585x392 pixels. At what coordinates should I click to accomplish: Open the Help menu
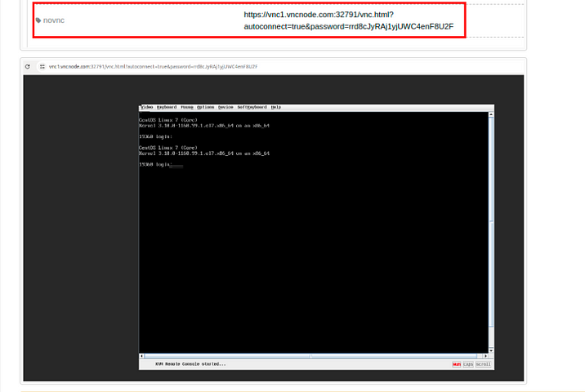click(x=276, y=107)
